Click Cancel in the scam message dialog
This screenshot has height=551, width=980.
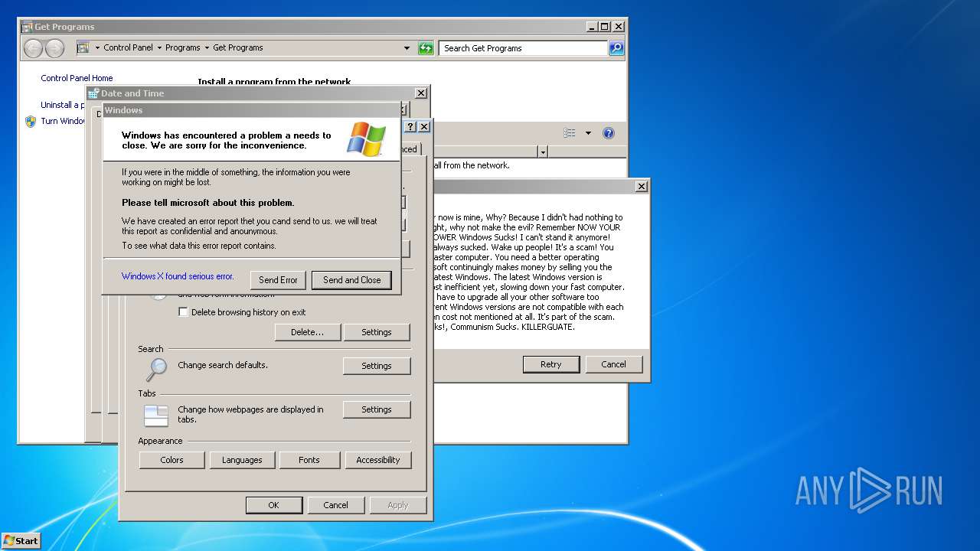tap(613, 364)
